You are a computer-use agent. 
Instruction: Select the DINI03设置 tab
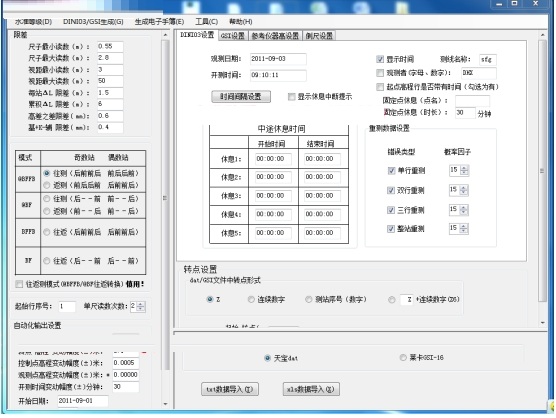click(197, 35)
